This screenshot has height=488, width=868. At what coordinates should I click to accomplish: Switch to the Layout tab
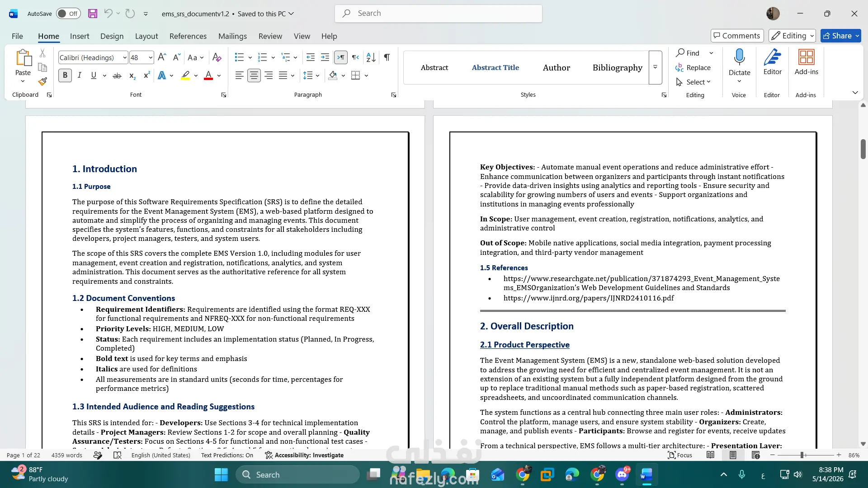(x=146, y=36)
